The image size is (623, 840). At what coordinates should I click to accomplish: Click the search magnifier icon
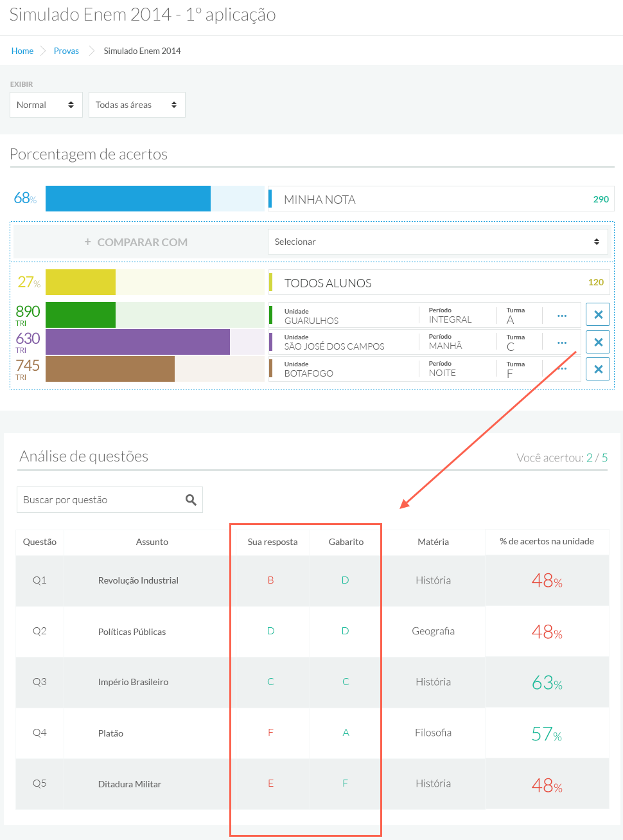pyautogui.click(x=191, y=500)
